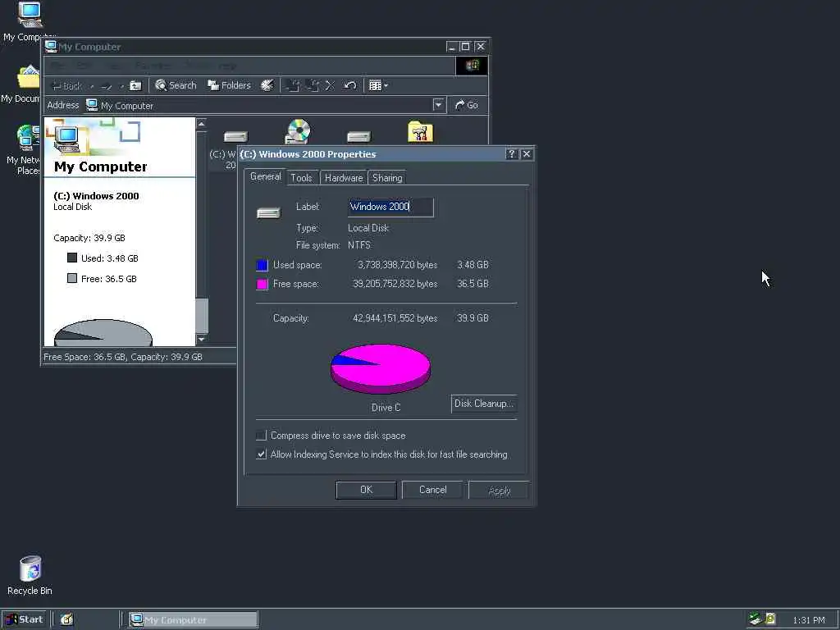Click the help question-mark button in Properties
Screen dimensions: 840x630
click(x=512, y=153)
